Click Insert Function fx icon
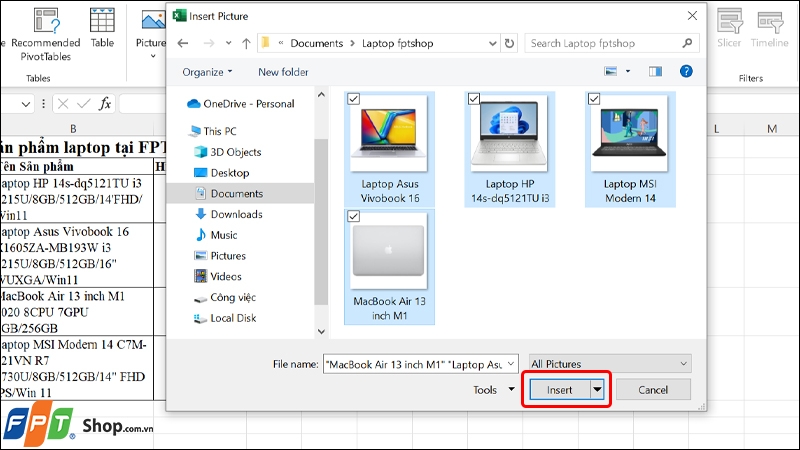The width and height of the screenshot is (800, 450). pos(105,104)
